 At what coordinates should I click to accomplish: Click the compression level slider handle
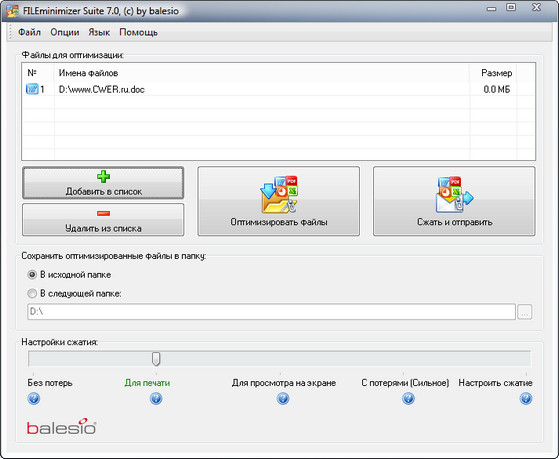click(156, 359)
